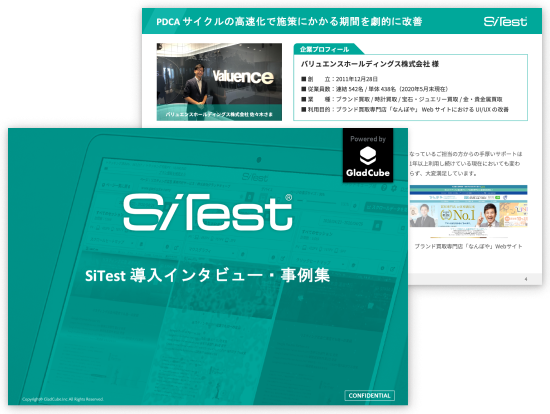550x414 pixels.
Task: Click the '業 種：ブランド買取' line
Action: [x=402, y=99]
